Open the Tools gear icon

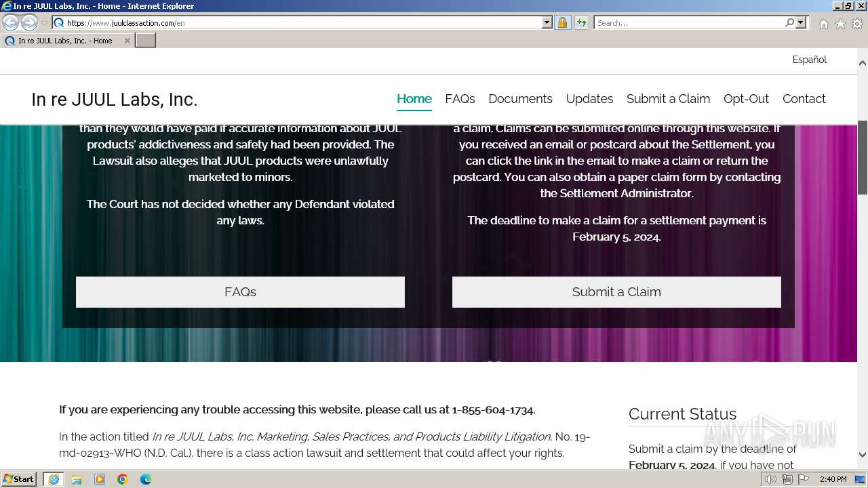[857, 24]
